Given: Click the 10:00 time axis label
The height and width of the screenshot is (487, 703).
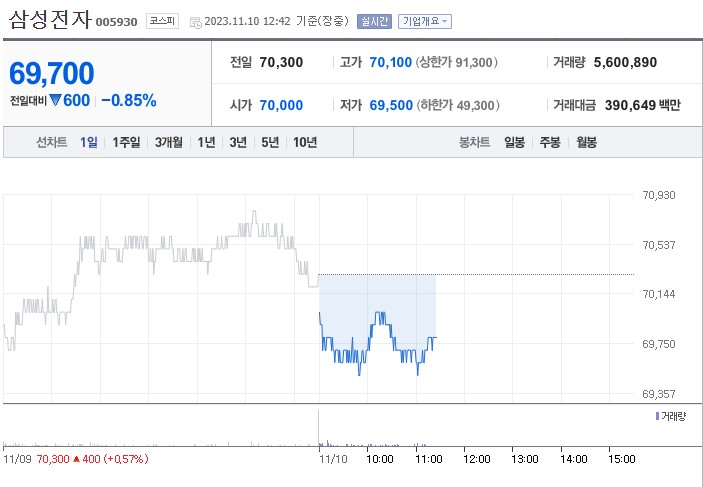Looking at the screenshot, I should click(380, 459).
